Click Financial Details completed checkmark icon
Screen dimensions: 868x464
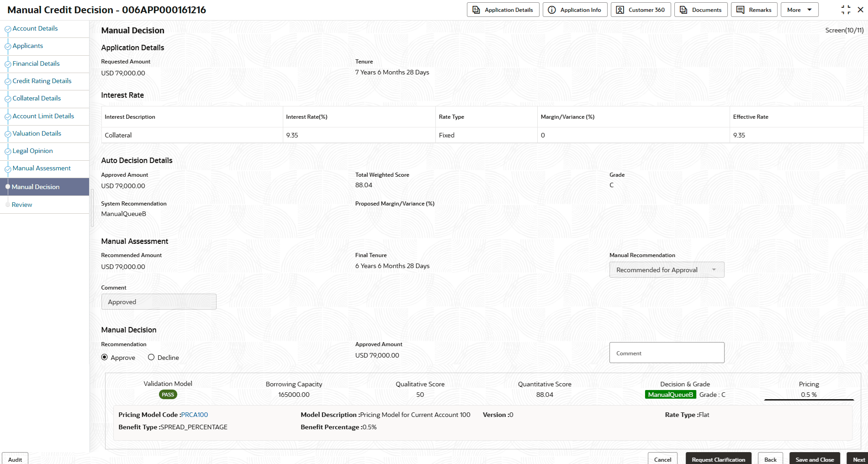click(8, 64)
